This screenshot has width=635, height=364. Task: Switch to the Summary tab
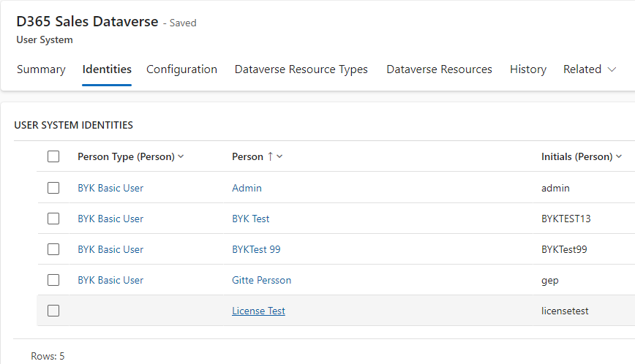coord(41,69)
